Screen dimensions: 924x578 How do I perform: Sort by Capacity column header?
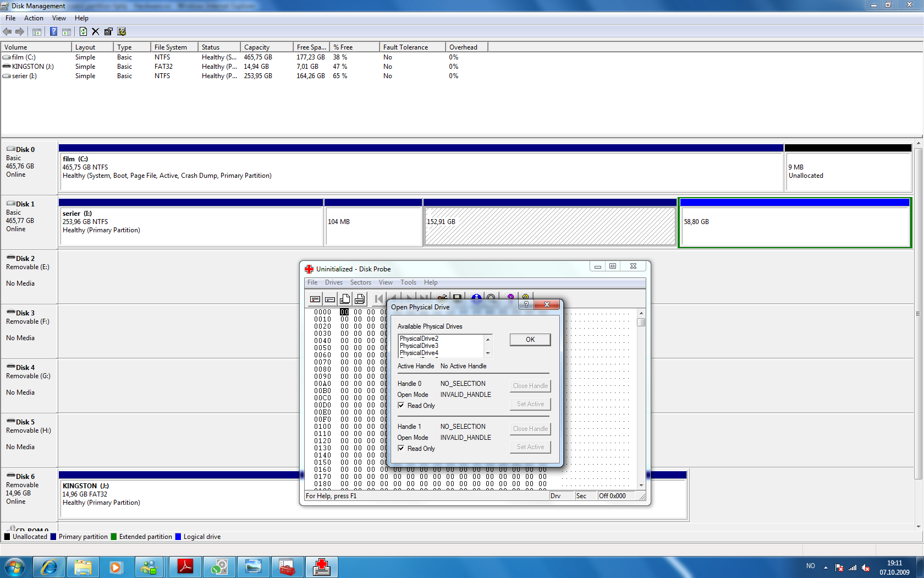267,47
